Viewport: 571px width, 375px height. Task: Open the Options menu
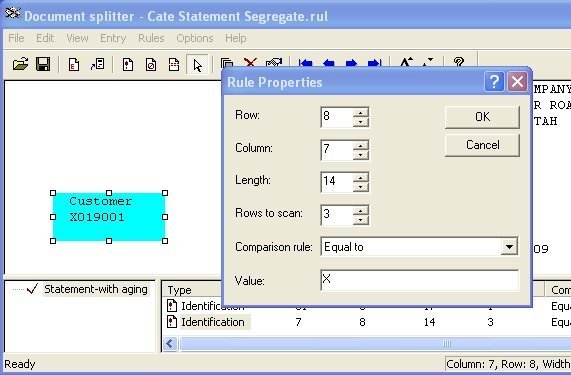point(195,38)
